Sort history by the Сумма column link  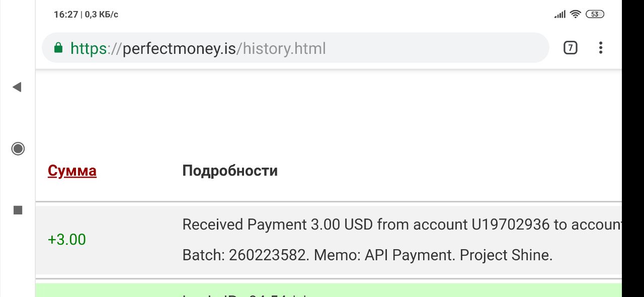click(72, 171)
